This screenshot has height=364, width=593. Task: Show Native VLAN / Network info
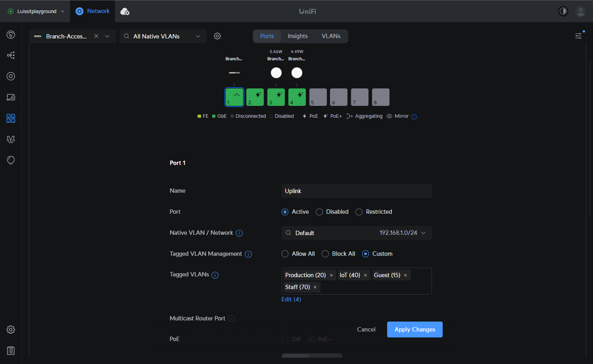[239, 233]
